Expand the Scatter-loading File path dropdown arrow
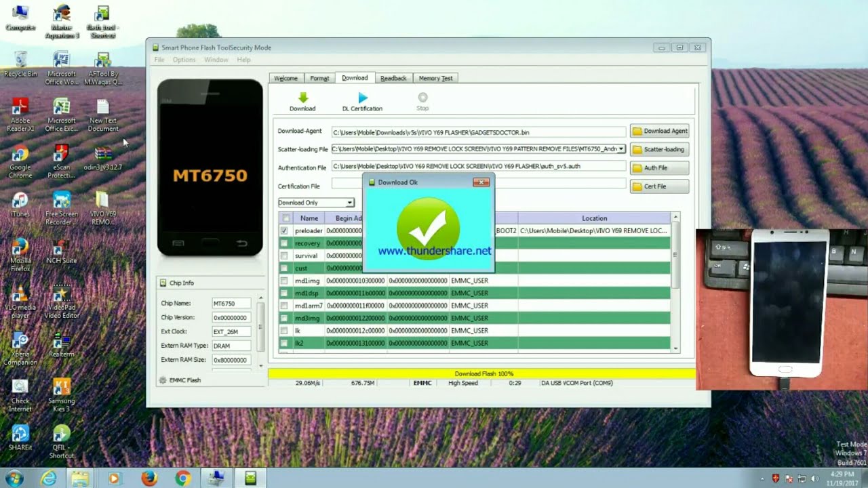The height and width of the screenshot is (488, 868). (621, 148)
